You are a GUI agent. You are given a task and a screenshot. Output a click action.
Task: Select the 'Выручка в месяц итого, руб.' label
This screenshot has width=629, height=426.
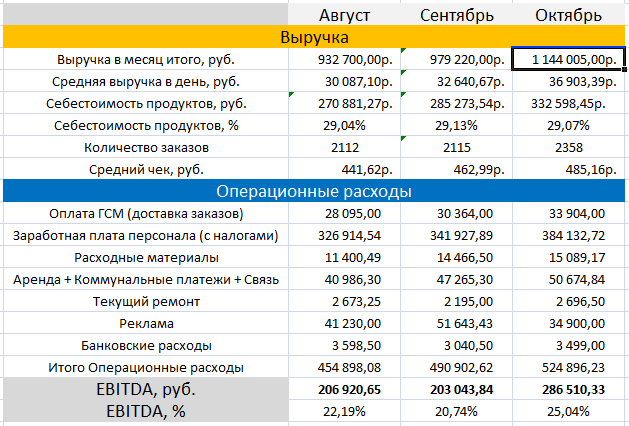(146, 59)
